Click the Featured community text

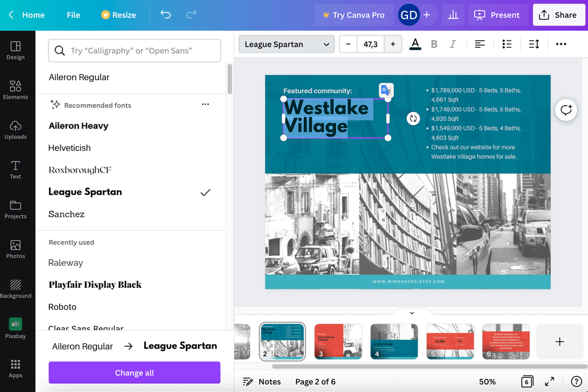click(x=318, y=91)
